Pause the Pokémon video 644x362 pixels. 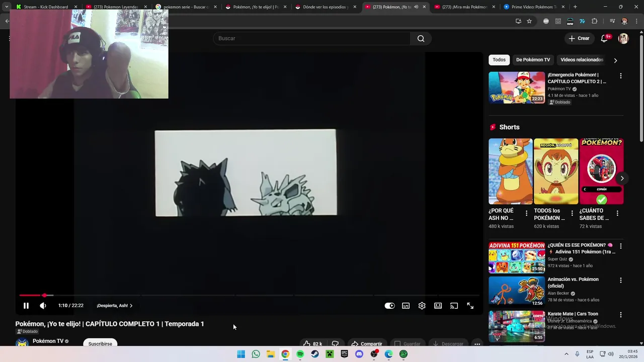pyautogui.click(x=26, y=306)
